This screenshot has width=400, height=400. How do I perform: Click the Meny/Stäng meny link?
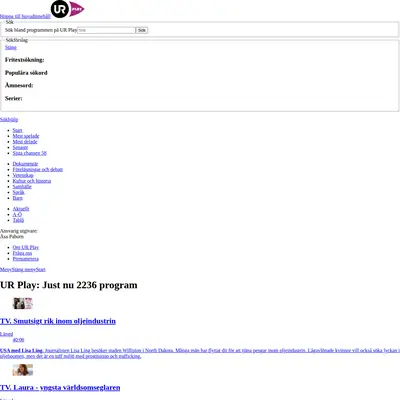pyautogui.click(x=18, y=269)
